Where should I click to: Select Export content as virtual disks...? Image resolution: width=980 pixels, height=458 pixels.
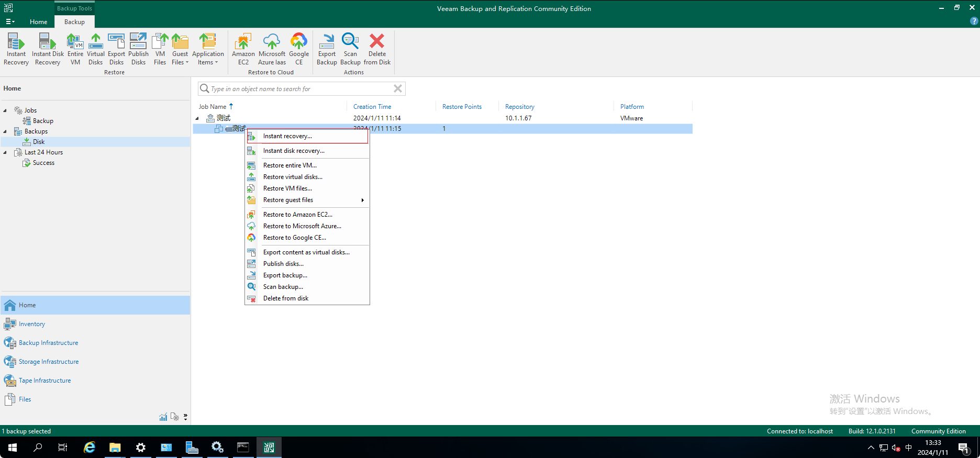tap(308, 252)
